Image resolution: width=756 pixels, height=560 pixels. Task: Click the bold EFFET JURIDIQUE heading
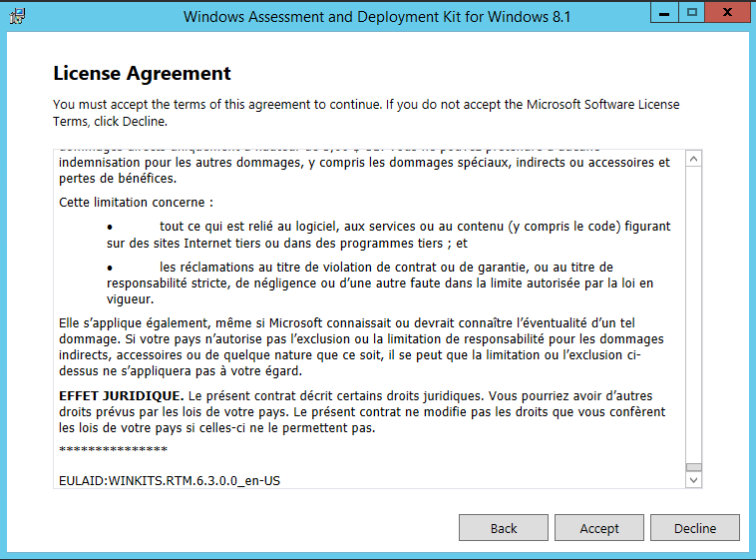pyautogui.click(x=121, y=396)
